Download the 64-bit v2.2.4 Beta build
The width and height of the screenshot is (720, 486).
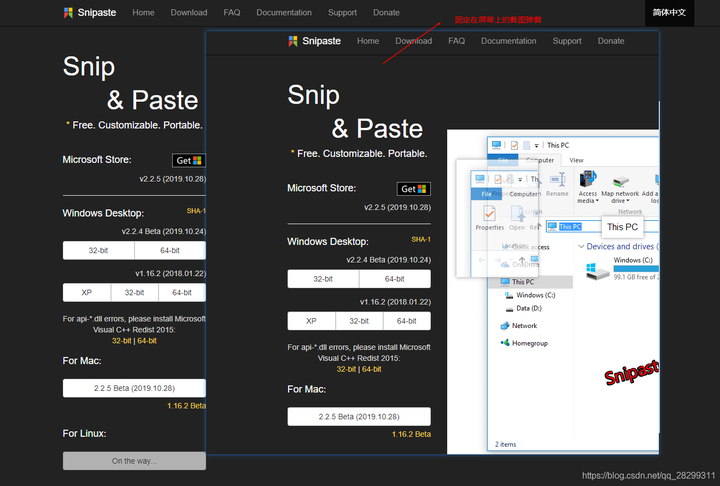click(170, 250)
